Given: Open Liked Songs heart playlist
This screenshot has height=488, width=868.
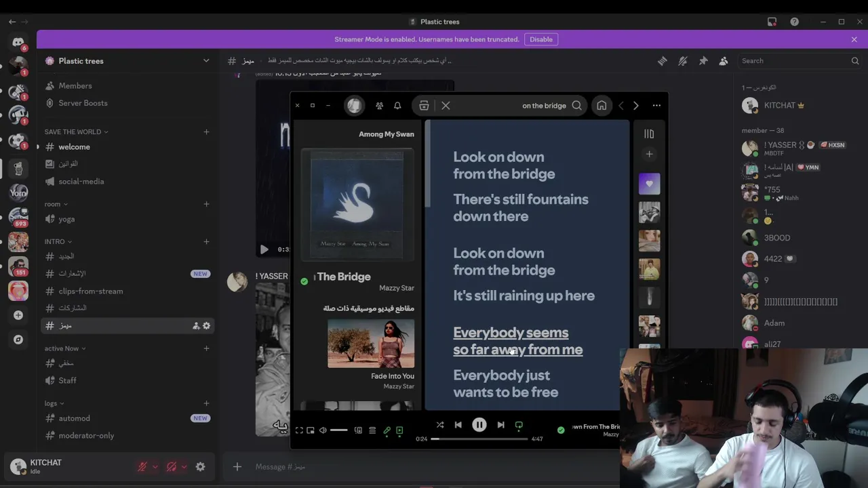Looking at the screenshot, I should click(649, 184).
